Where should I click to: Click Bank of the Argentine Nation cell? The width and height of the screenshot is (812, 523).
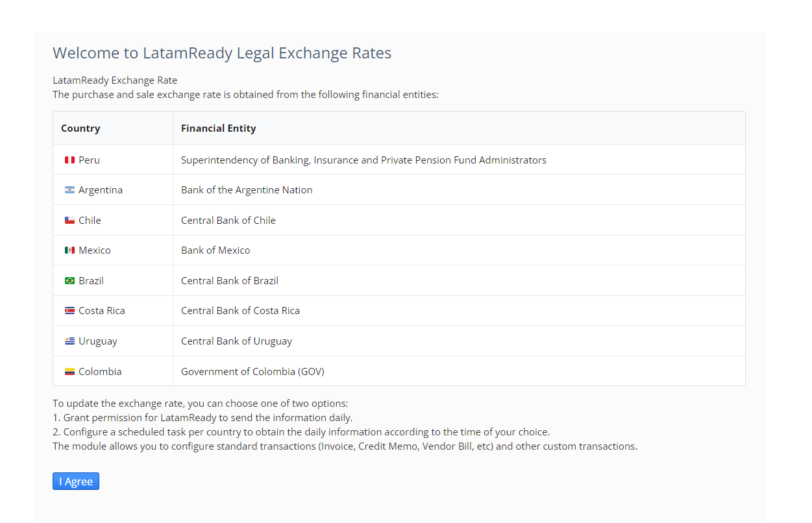[459, 190]
